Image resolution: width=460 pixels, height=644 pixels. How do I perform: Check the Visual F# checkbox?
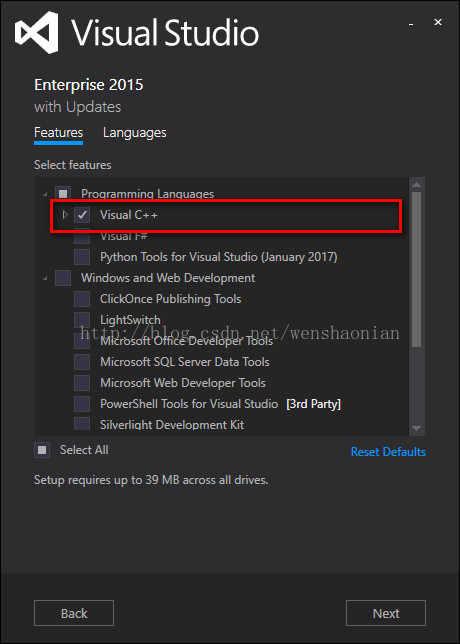coord(82,236)
